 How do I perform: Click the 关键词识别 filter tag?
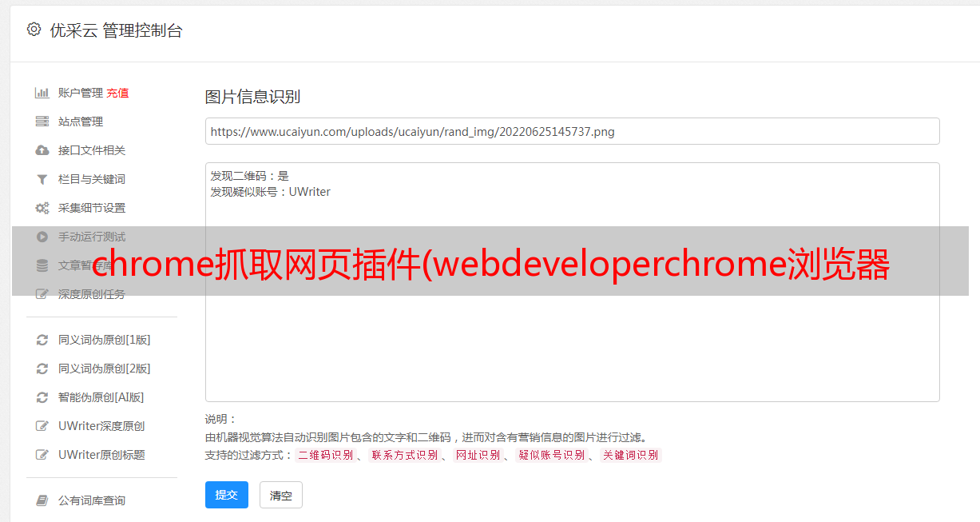coord(630,455)
